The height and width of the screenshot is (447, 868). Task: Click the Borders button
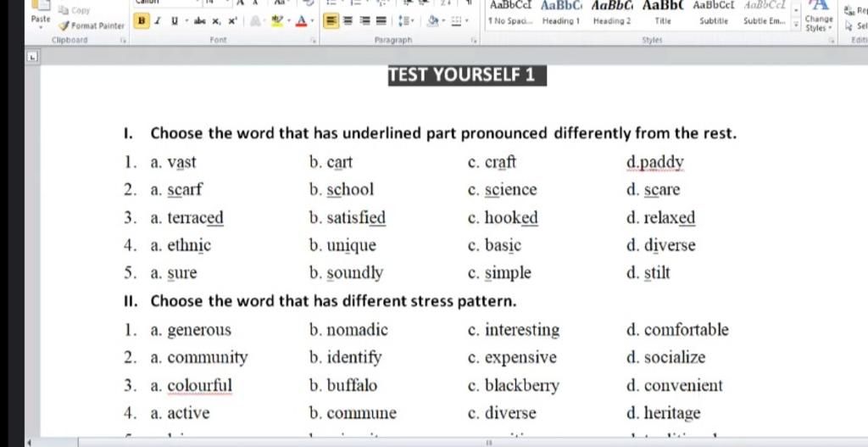pos(456,21)
